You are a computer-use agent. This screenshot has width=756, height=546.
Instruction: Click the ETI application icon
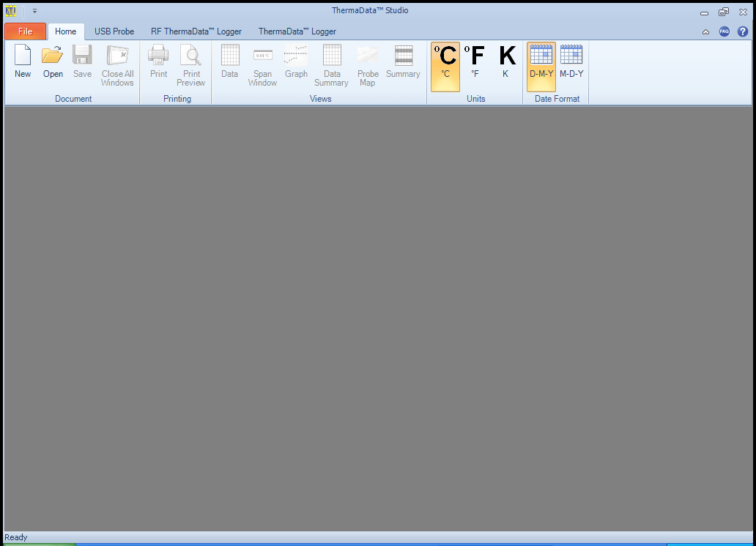[x=10, y=10]
